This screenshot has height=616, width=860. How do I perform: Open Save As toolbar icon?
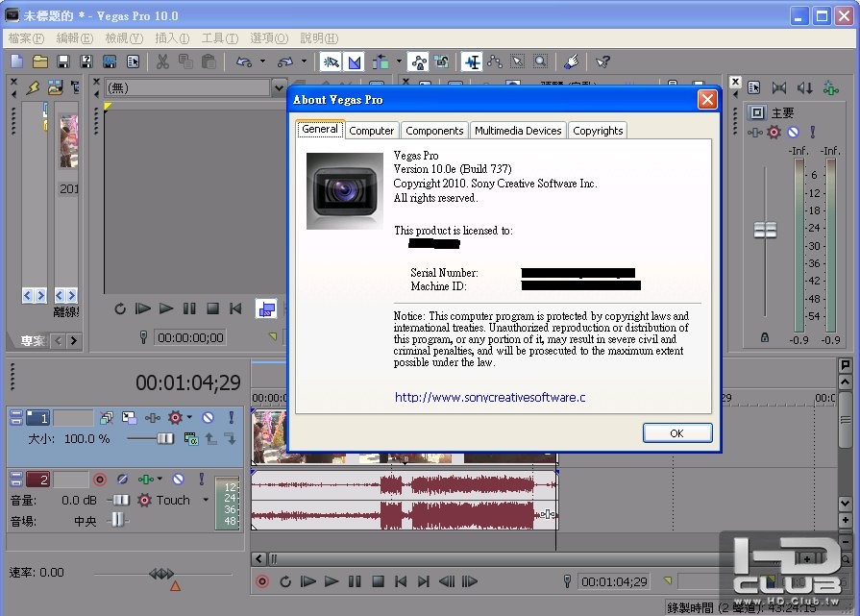(x=86, y=62)
